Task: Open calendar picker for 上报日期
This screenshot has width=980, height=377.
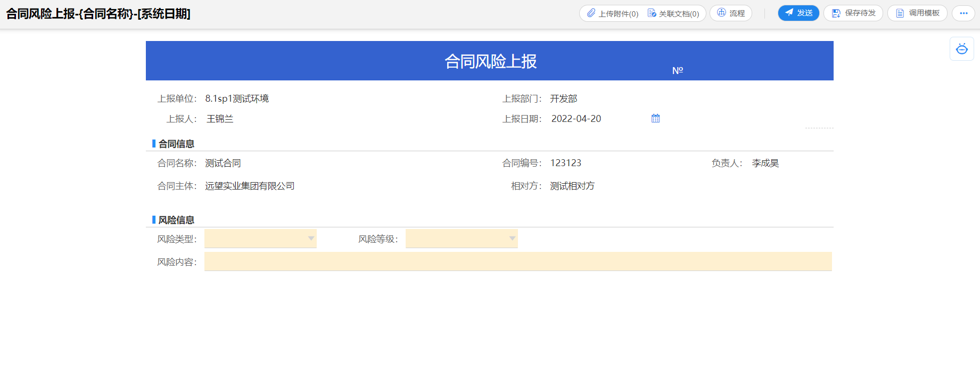Action: click(x=655, y=118)
